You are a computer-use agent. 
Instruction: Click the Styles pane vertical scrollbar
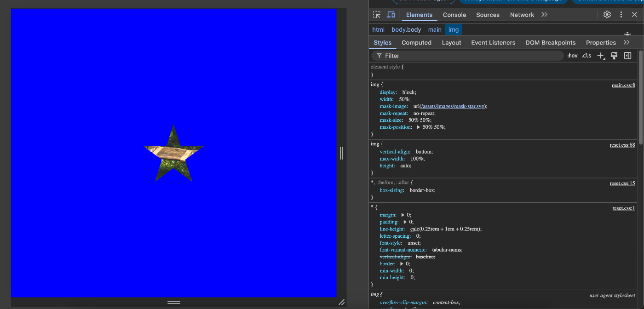point(640,97)
